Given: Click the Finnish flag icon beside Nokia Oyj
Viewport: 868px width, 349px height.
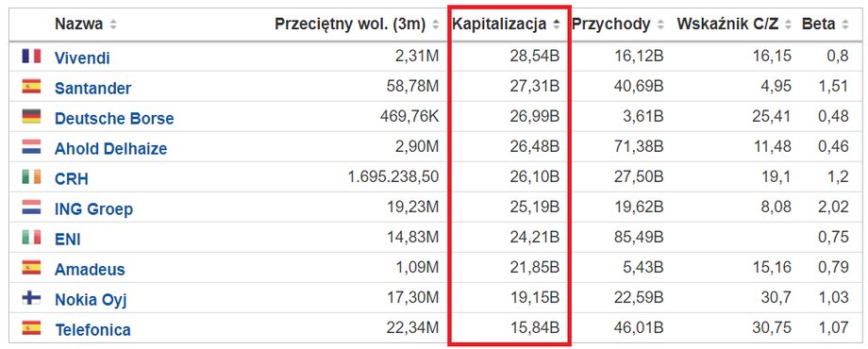Looking at the screenshot, I should click(31, 298).
